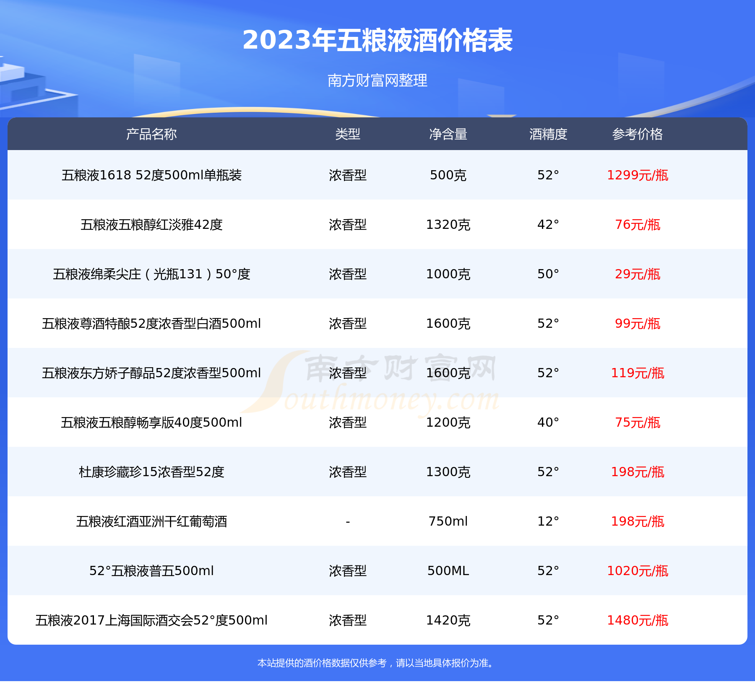Click the price 1480元/瓶
Viewport: 755px width, 700px height.
[638, 620]
